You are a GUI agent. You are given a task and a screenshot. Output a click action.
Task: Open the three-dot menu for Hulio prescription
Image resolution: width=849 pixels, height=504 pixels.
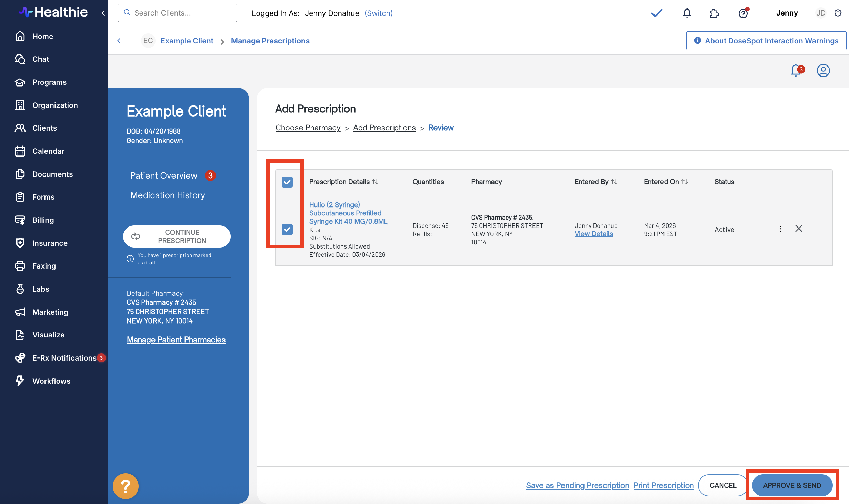(x=780, y=229)
